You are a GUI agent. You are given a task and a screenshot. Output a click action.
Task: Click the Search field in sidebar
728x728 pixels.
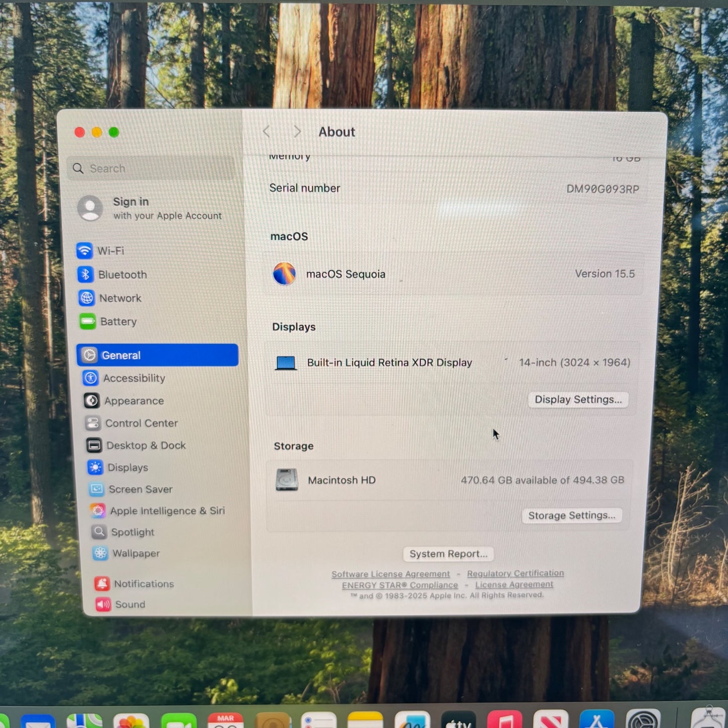151,168
